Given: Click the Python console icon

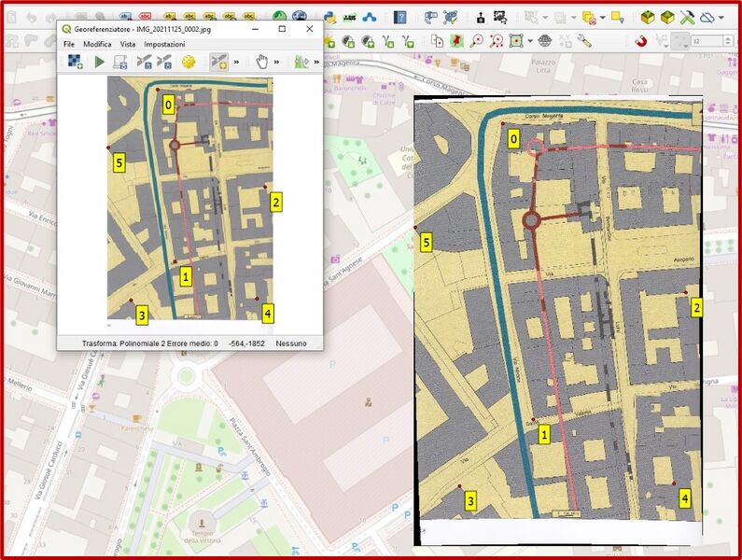Looking at the screenshot, I should click(x=329, y=17).
